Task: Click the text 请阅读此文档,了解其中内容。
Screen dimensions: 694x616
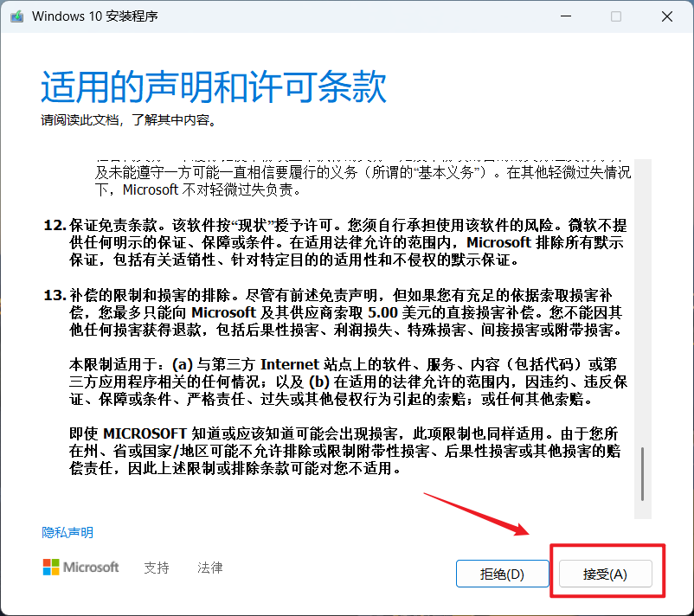Action: tap(129, 120)
